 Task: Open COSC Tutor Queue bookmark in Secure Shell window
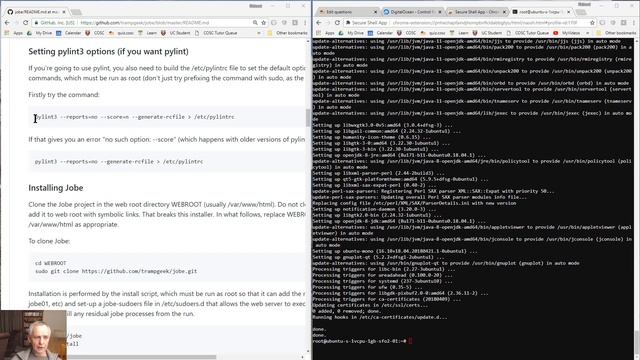point(528,33)
